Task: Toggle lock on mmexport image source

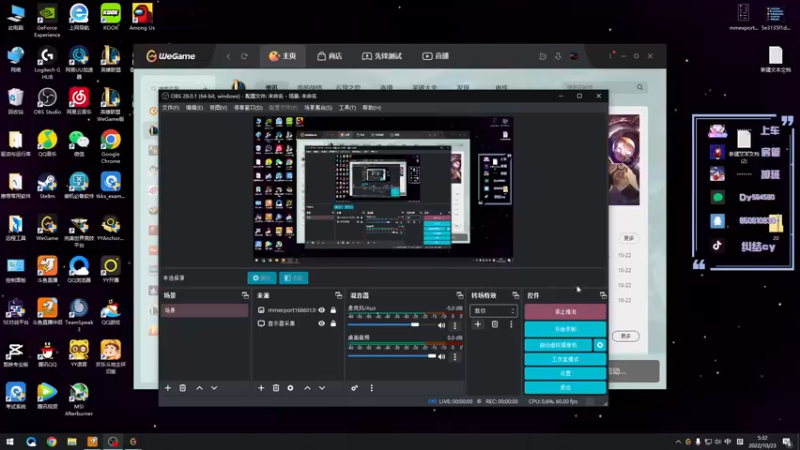Action: point(333,310)
